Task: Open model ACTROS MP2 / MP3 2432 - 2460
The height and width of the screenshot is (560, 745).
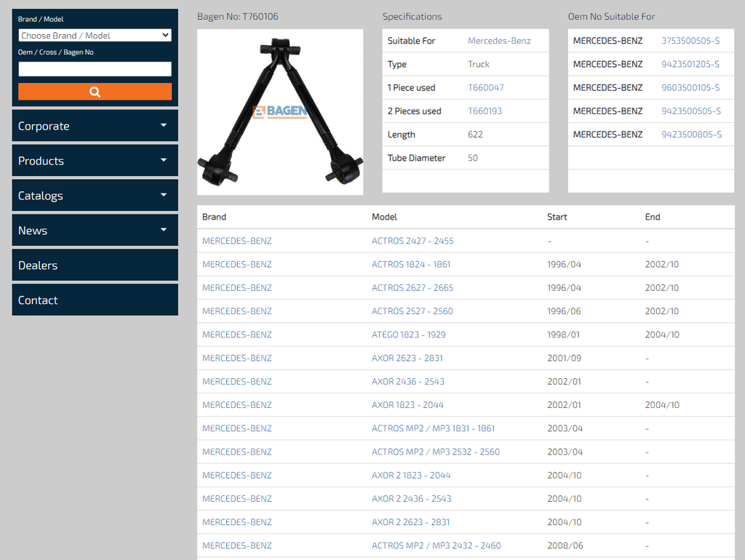Action: [437, 545]
